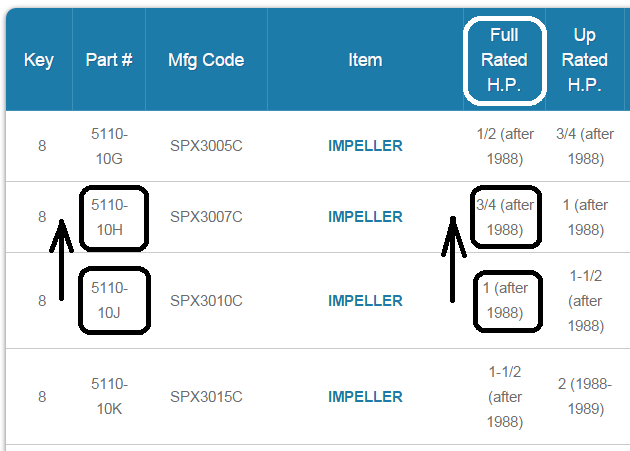Screen dimensions: 630x451
Task: Select part number 5110-10H cell
Action: point(109,217)
